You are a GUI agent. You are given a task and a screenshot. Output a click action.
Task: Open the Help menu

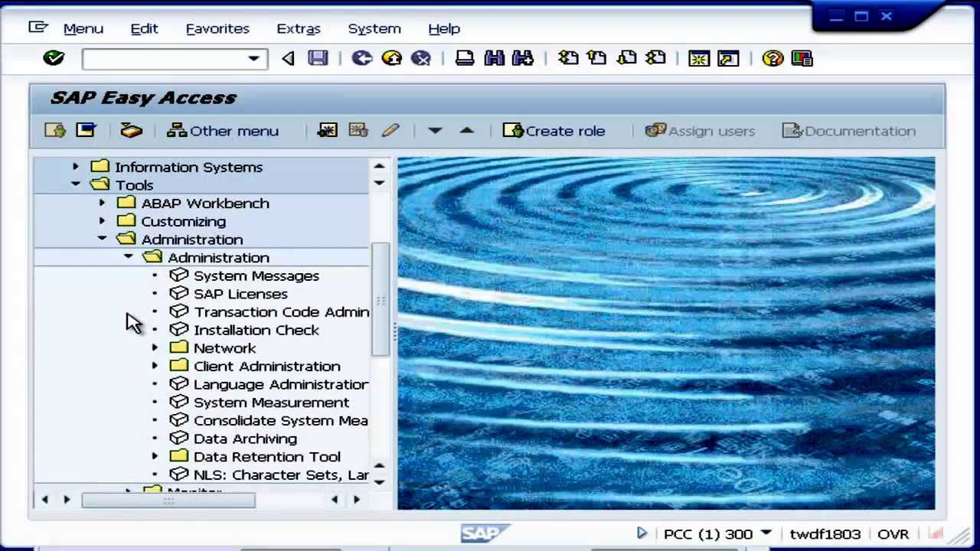pyautogui.click(x=444, y=28)
